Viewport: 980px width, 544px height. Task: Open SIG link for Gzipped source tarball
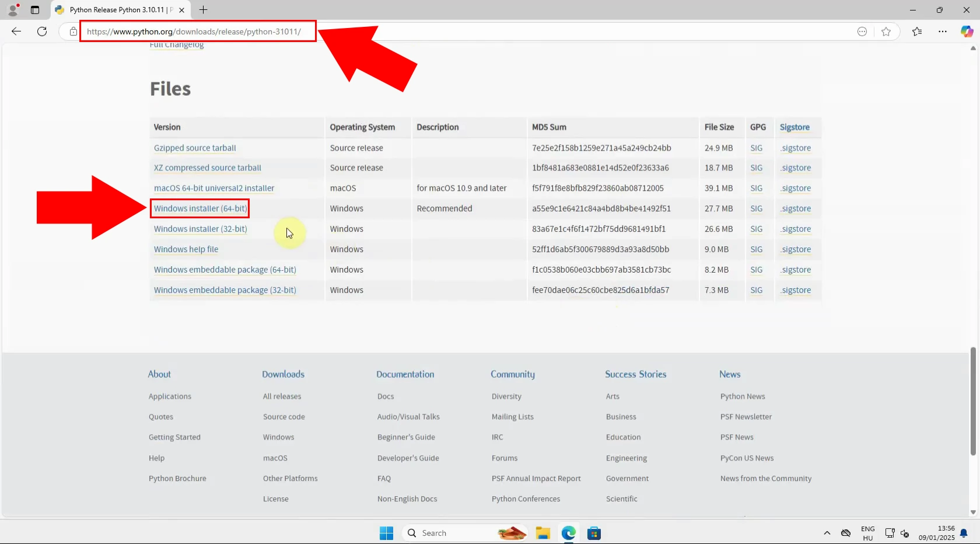click(x=757, y=148)
